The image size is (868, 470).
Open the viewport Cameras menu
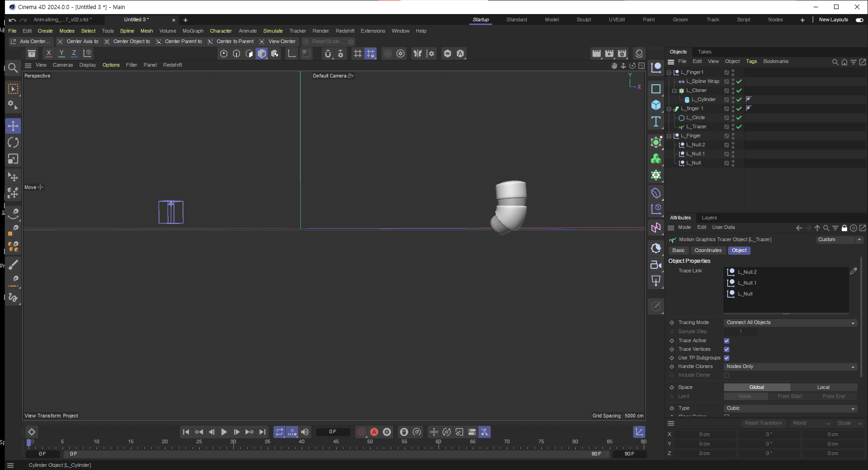pos(63,65)
